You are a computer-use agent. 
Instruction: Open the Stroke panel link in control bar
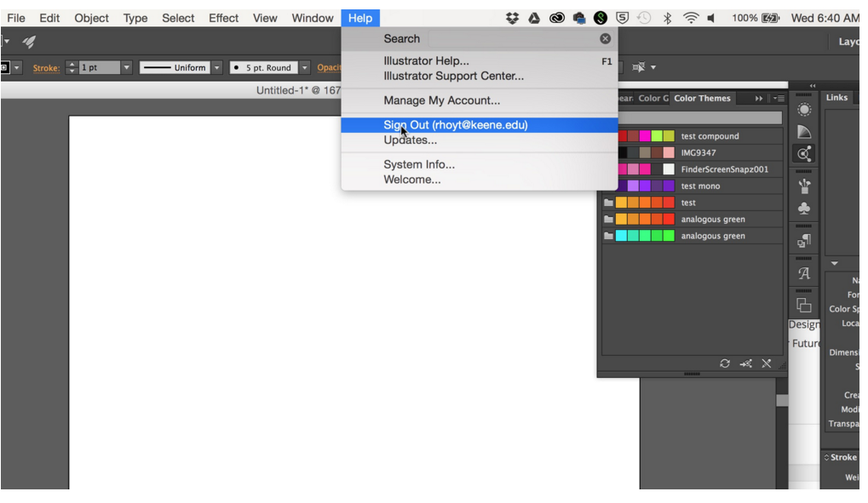click(46, 68)
